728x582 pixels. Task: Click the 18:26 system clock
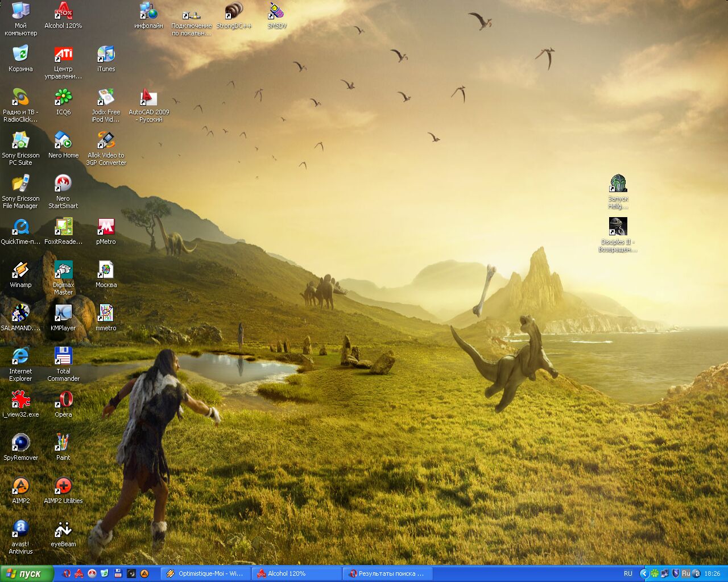point(712,573)
